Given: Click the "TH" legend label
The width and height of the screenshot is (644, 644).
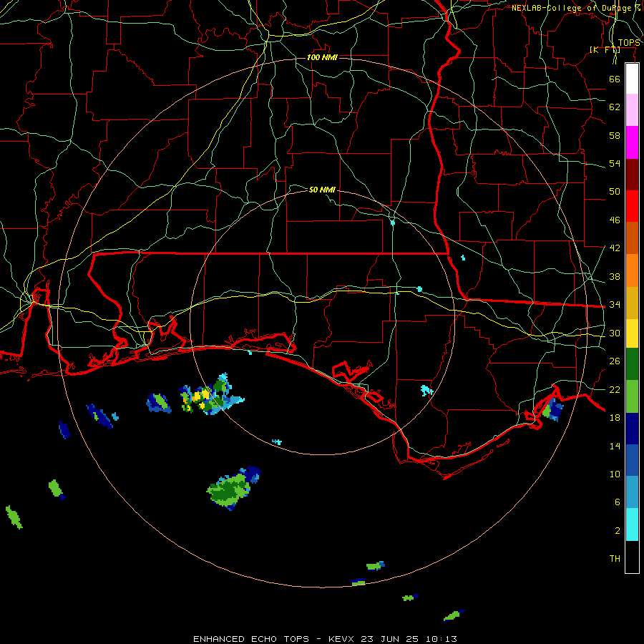Looking at the screenshot, I should [x=615, y=559].
